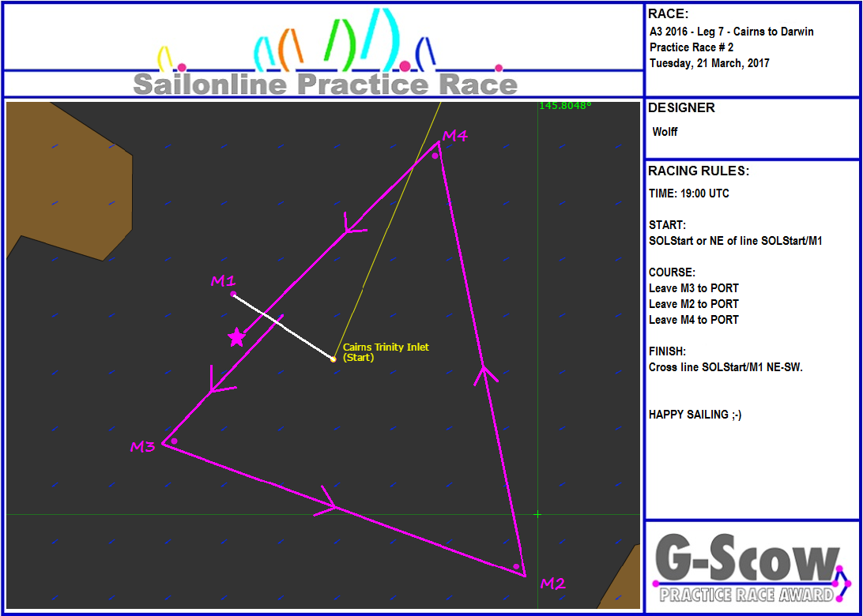Click the M2 label text
The height and width of the screenshot is (616, 863).
click(553, 584)
